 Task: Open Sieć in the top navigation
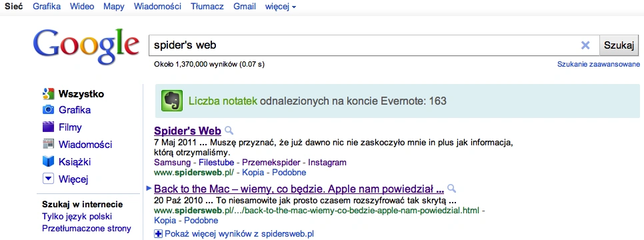13,7
